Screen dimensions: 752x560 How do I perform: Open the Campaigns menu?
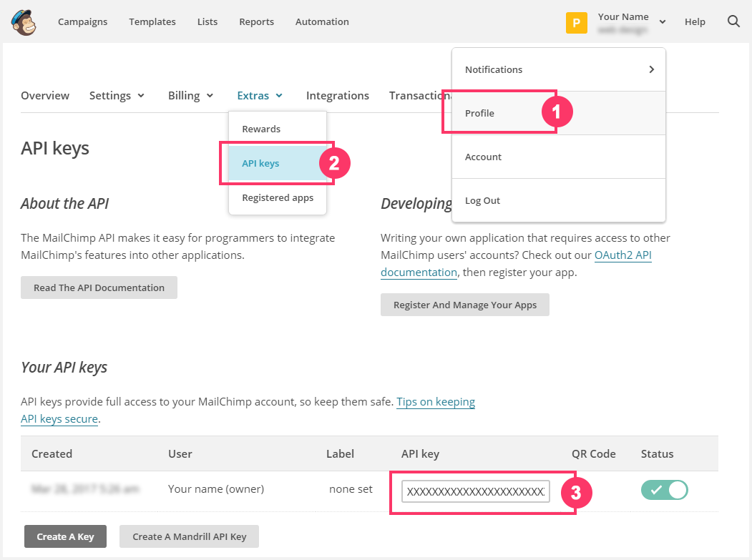82,21
